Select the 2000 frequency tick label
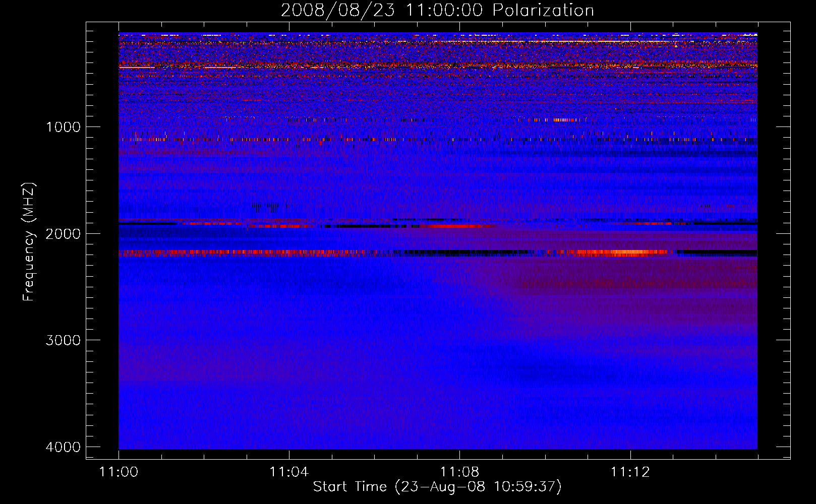 point(64,234)
